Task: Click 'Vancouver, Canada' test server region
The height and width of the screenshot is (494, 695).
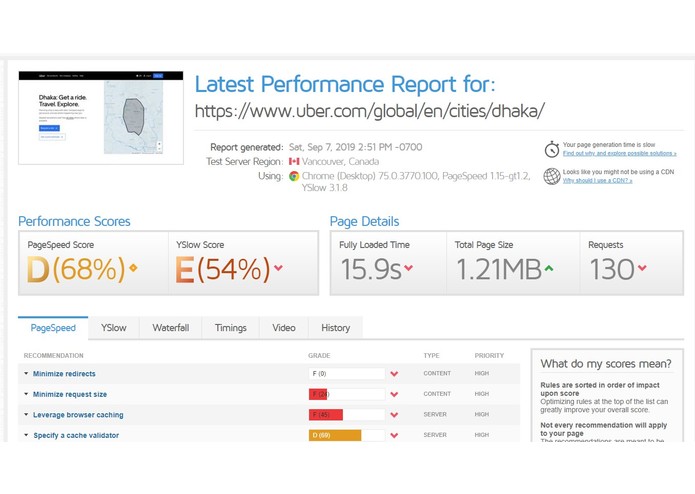Action: pyautogui.click(x=340, y=162)
